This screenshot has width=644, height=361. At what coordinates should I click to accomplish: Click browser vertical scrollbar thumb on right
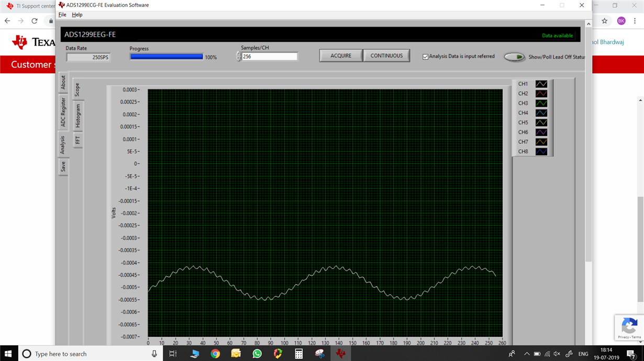click(640, 249)
